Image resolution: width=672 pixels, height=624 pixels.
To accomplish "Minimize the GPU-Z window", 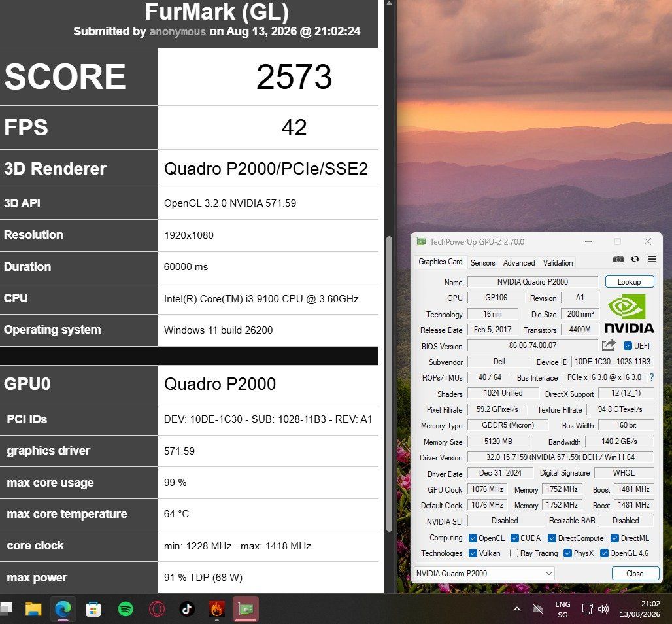I will (x=588, y=242).
